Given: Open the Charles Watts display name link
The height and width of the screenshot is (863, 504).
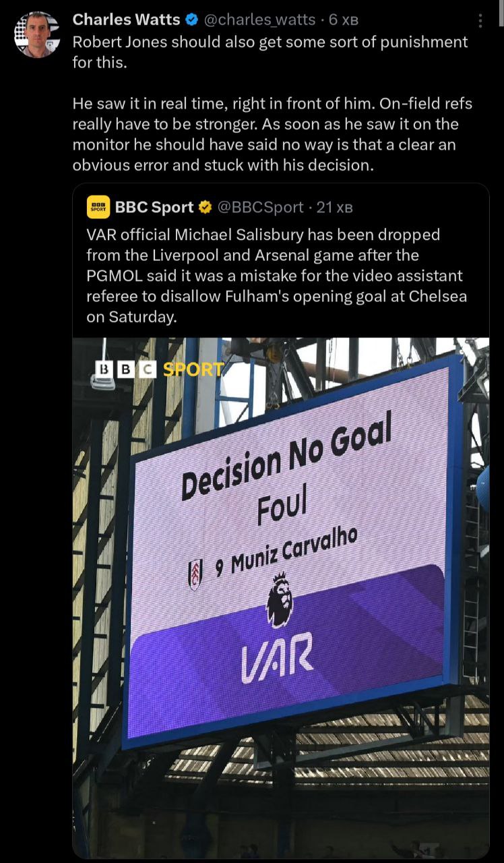Looking at the screenshot, I should (x=127, y=20).
